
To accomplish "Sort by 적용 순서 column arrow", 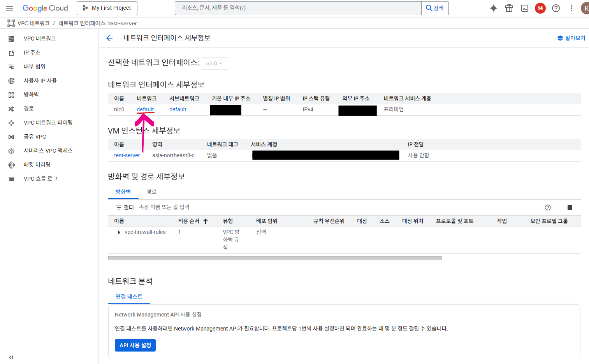I will coord(206,221).
